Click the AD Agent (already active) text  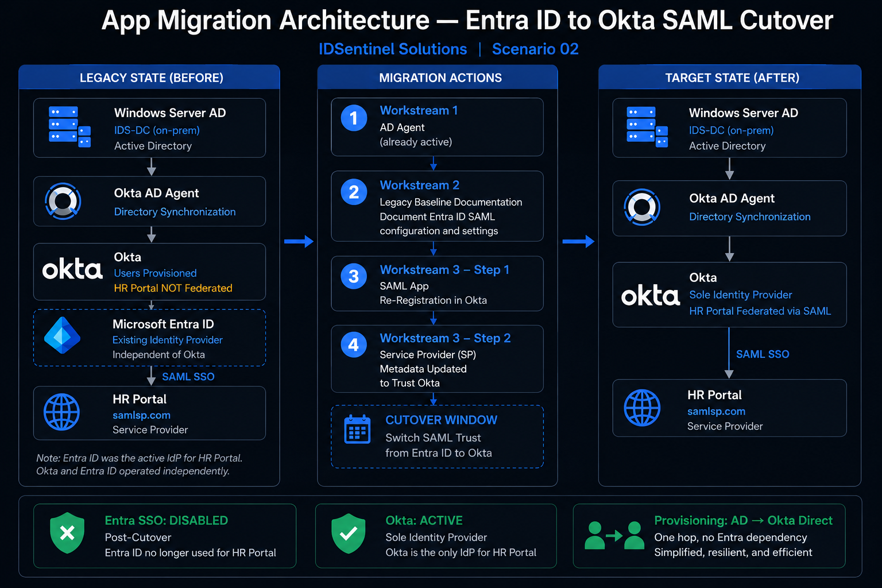416,134
